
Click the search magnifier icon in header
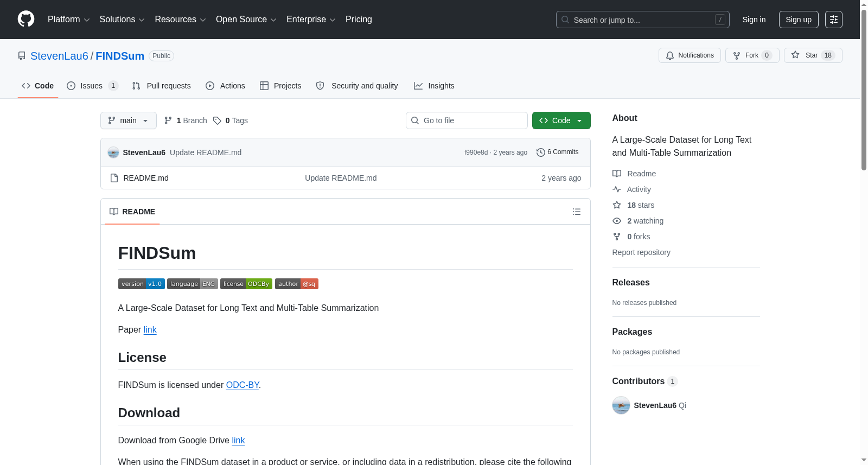[565, 20]
